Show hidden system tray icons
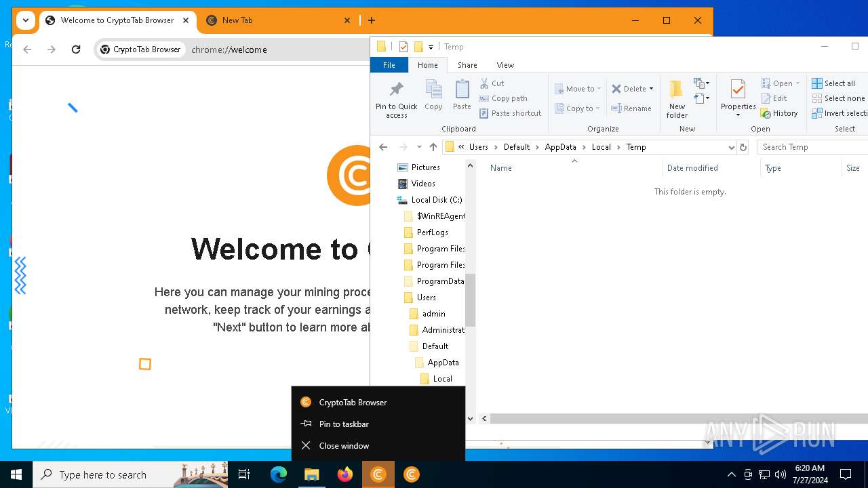Image resolution: width=868 pixels, height=488 pixels. coord(731,474)
